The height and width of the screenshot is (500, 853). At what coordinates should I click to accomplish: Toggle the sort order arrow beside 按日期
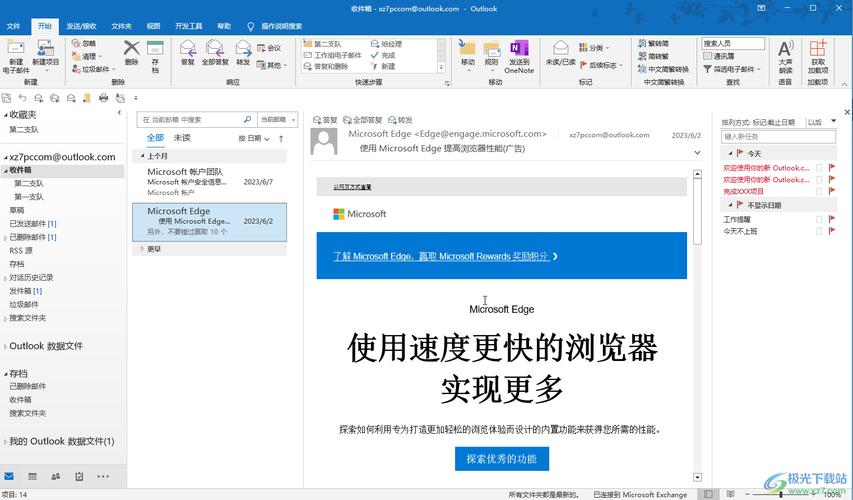tap(281, 139)
